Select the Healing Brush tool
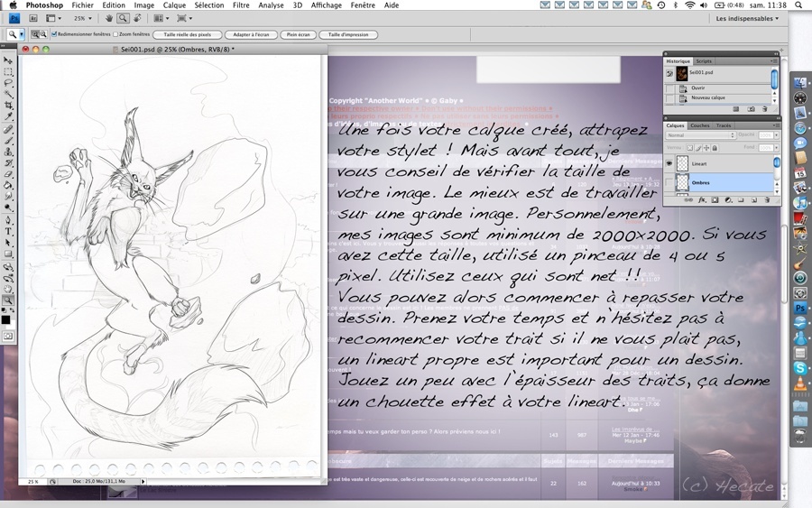Viewport: 812px width, 508px height. click(x=8, y=129)
